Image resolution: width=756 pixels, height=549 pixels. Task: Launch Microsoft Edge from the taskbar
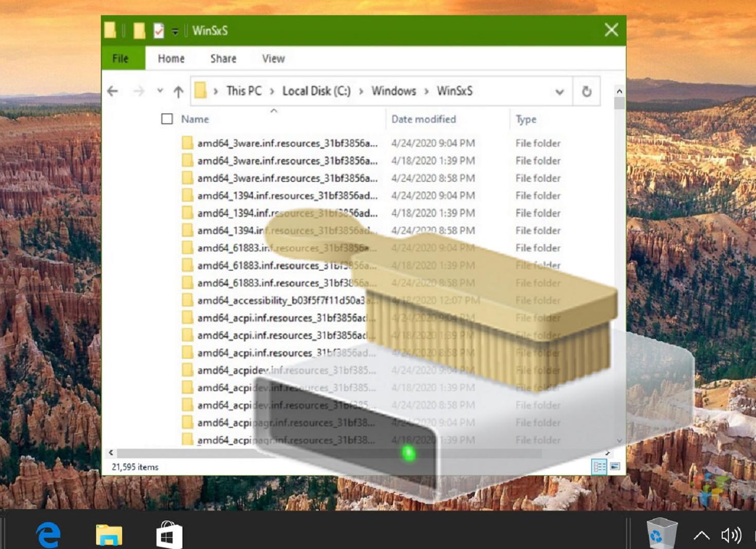click(48, 535)
